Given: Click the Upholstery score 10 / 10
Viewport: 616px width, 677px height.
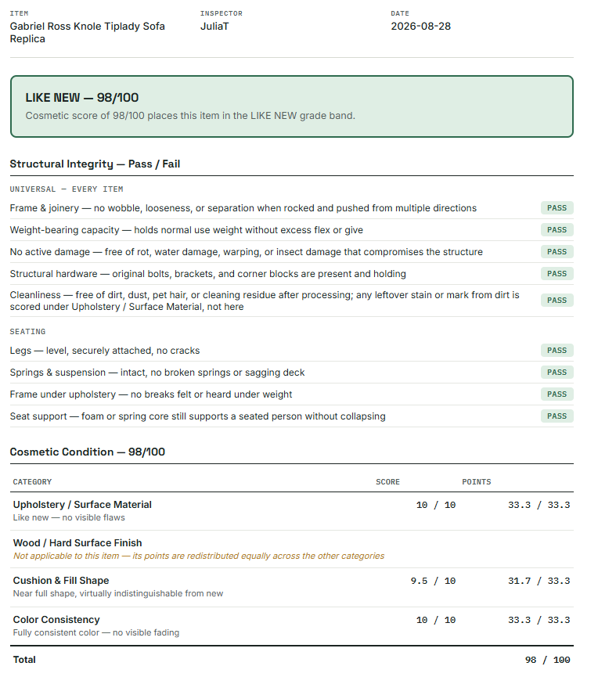Looking at the screenshot, I should [436, 505].
